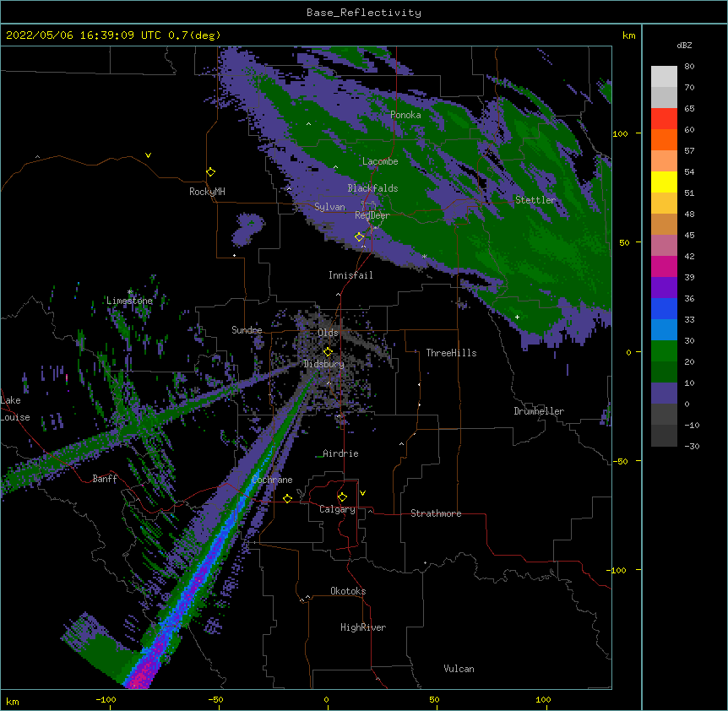This screenshot has height=711, width=728.
Task: Select the Limestone label
Action: (x=129, y=301)
